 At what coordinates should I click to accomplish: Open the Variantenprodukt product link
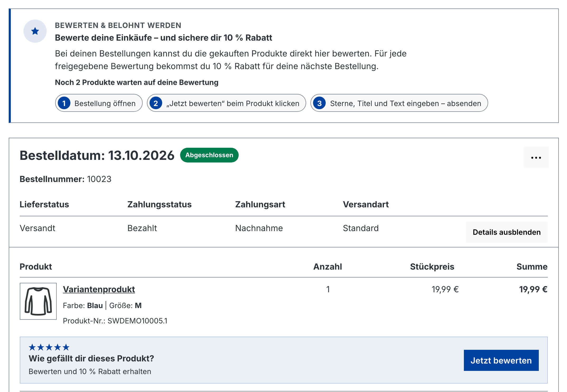click(99, 289)
